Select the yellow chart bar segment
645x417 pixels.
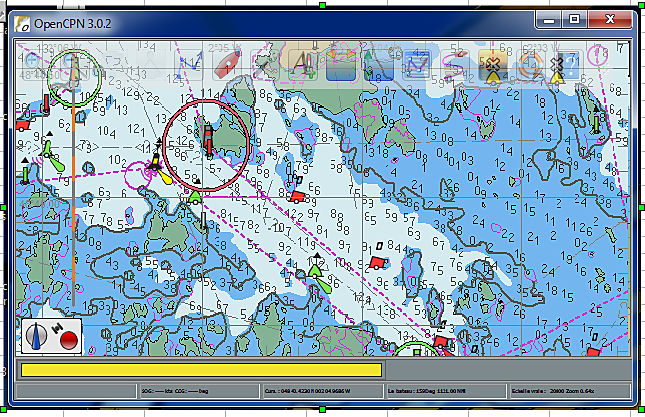coord(202,369)
